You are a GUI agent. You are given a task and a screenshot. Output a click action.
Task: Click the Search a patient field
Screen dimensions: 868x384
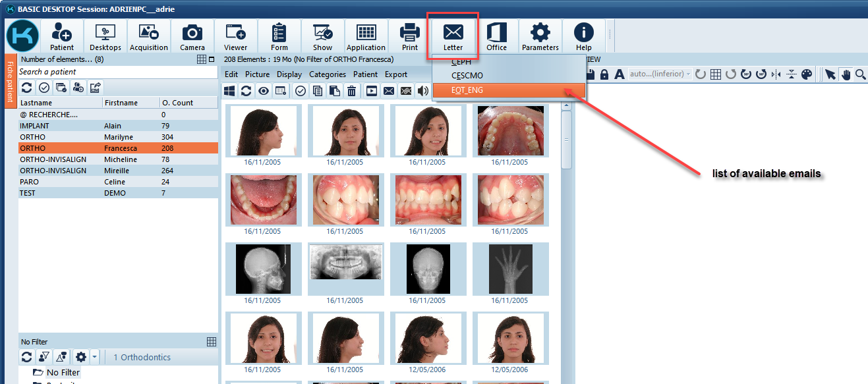(x=117, y=72)
